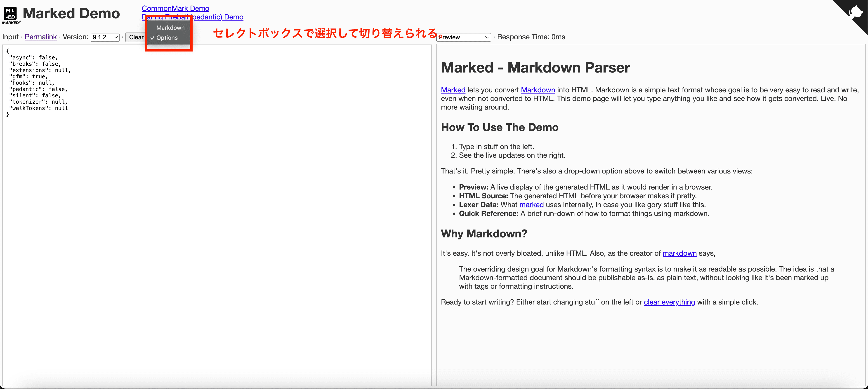The height and width of the screenshot is (389, 868).
Task: Click the Marked logo icon
Action: coord(11,15)
